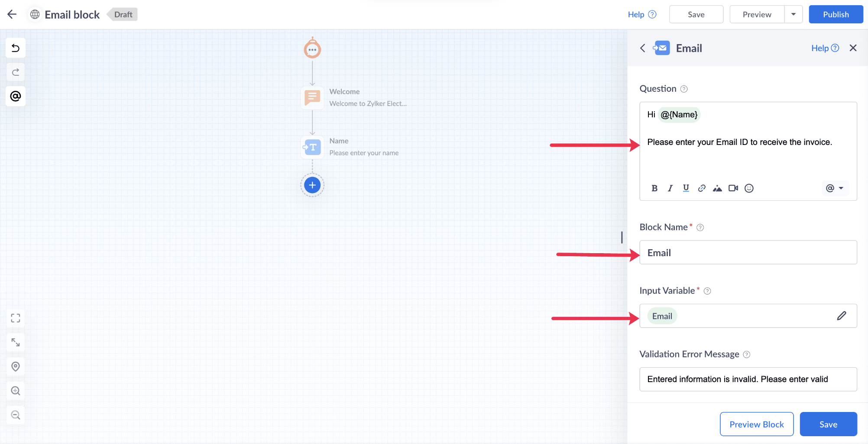Underline the question text
The height and width of the screenshot is (444, 868).
tap(686, 188)
